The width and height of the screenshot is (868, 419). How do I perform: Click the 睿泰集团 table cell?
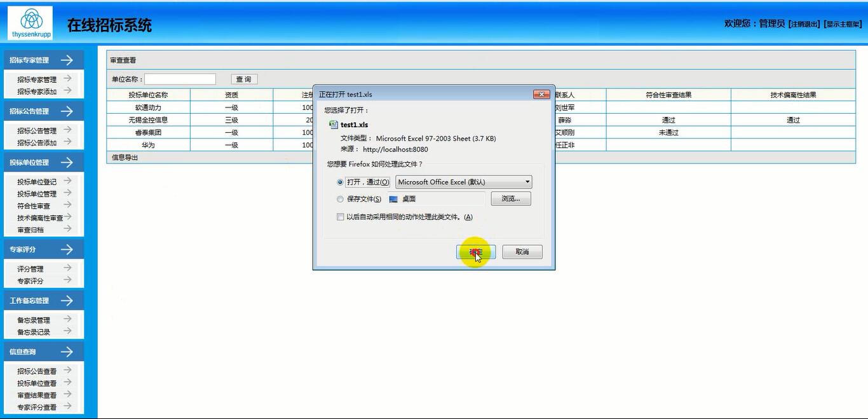pos(148,132)
